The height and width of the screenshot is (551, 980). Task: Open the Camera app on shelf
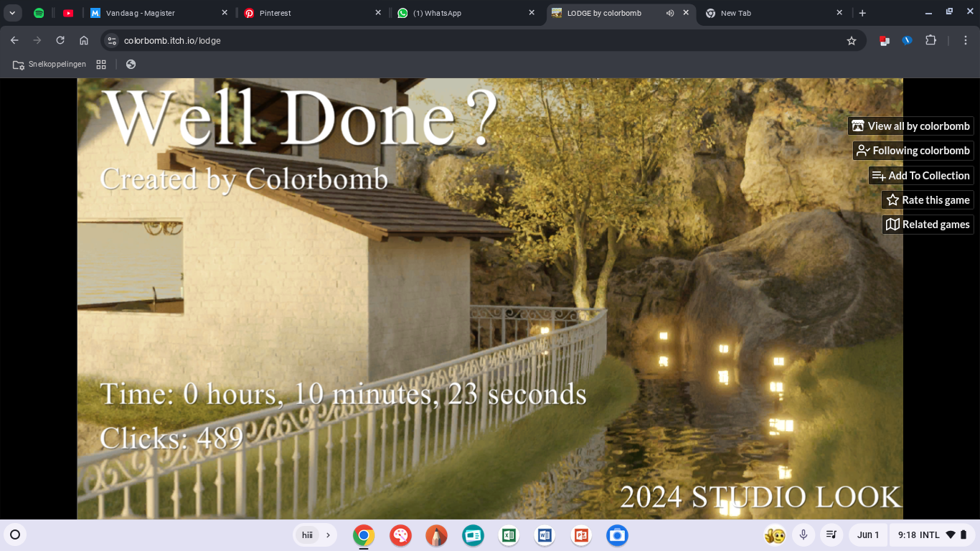click(x=617, y=535)
